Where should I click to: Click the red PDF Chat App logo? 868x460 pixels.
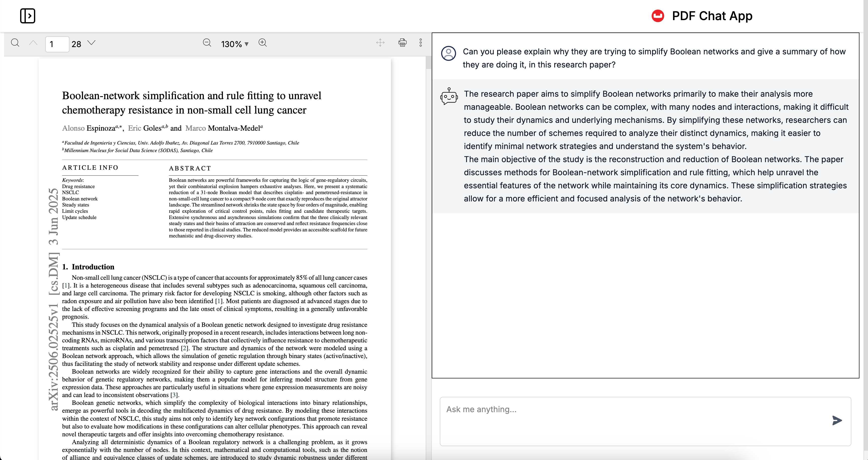658,16
